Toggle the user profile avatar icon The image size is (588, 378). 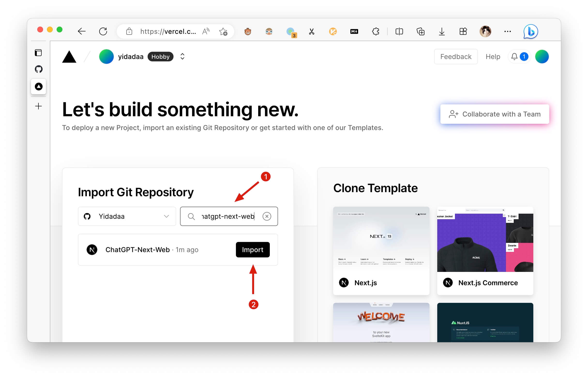(542, 57)
